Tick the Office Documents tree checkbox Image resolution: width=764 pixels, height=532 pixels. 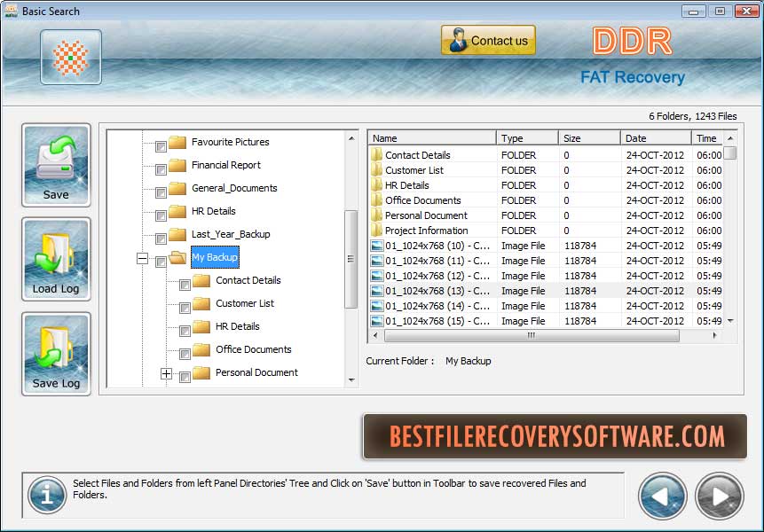point(185,354)
